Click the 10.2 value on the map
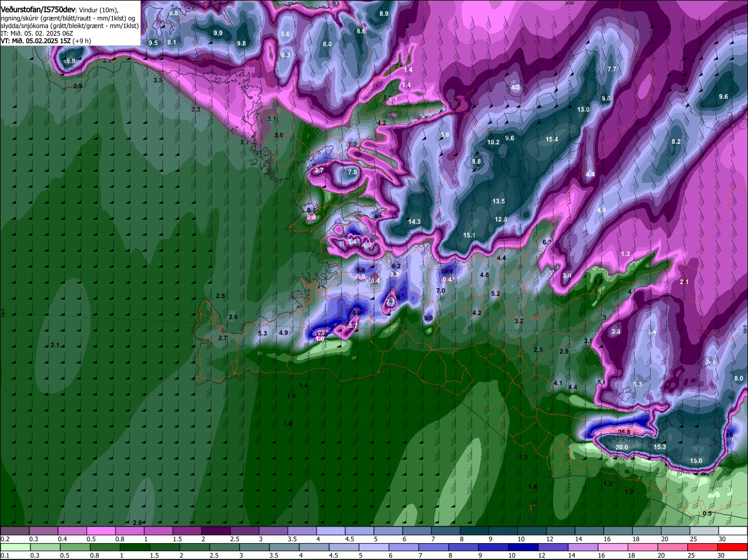This screenshot has height=560, width=748. pyautogui.click(x=493, y=142)
